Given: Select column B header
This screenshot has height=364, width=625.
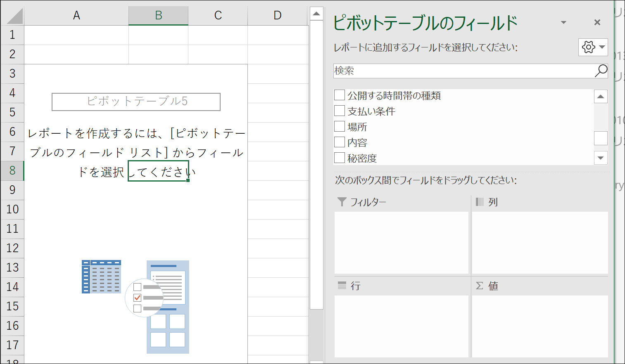Looking at the screenshot, I should click(x=158, y=16).
